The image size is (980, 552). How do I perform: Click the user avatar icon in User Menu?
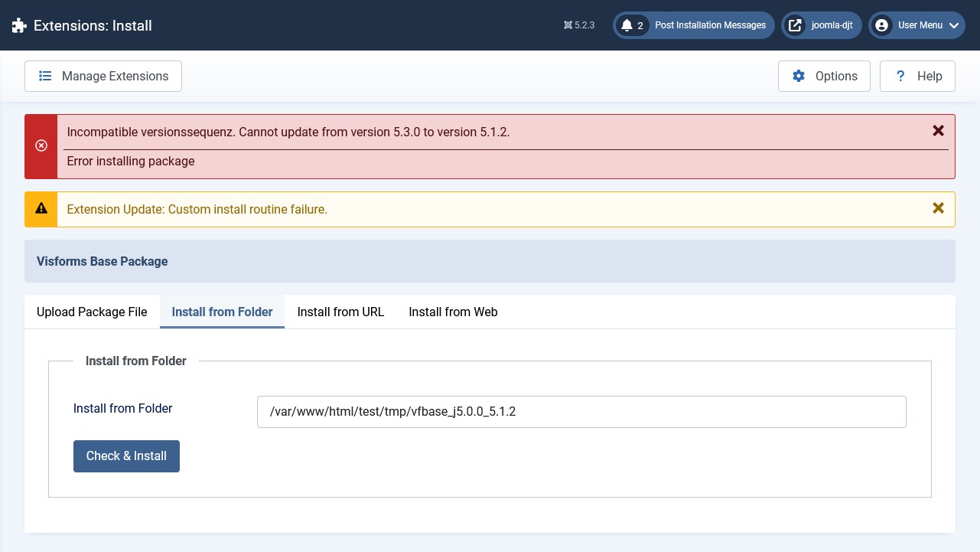(882, 24)
